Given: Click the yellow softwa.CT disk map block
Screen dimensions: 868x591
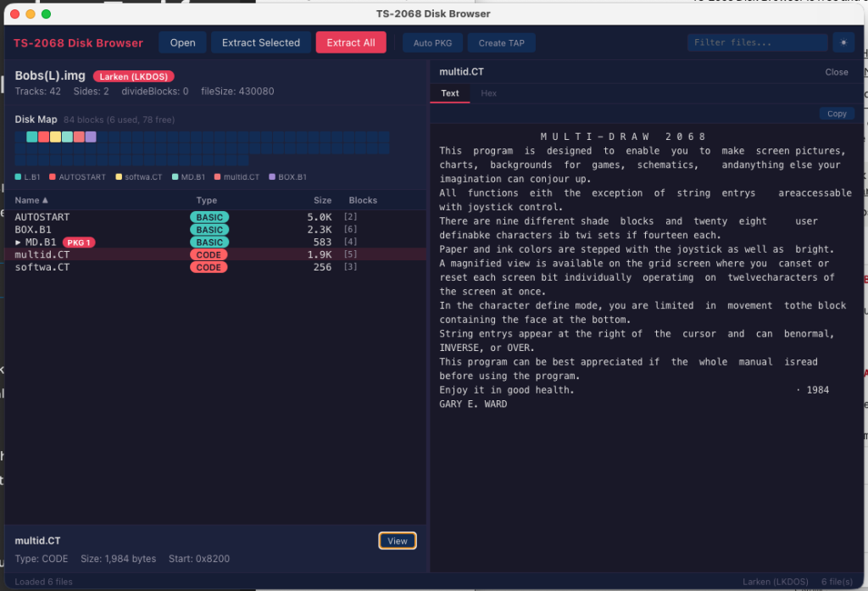Looking at the screenshot, I should [55, 137].
